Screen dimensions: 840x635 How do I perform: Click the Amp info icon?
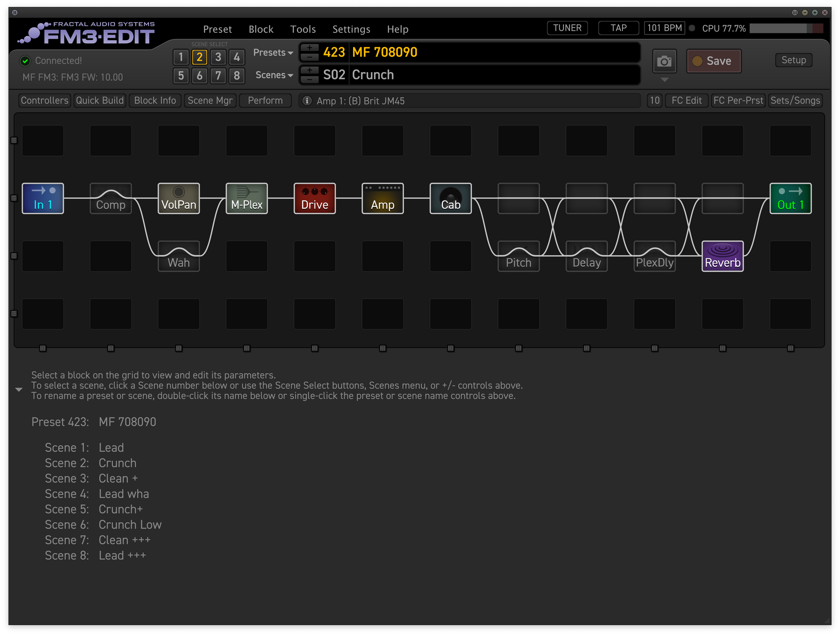pos(307,101)
